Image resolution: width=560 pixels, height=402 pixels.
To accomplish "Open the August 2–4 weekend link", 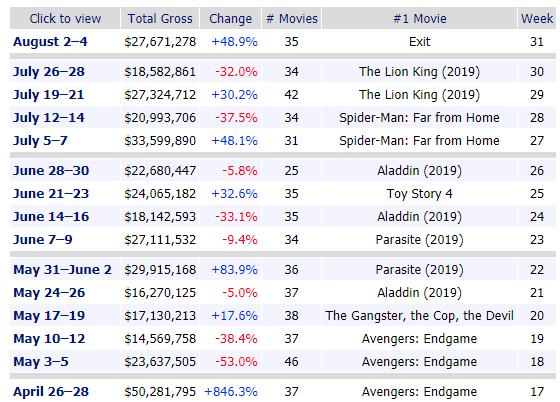I will coord(50,42).
